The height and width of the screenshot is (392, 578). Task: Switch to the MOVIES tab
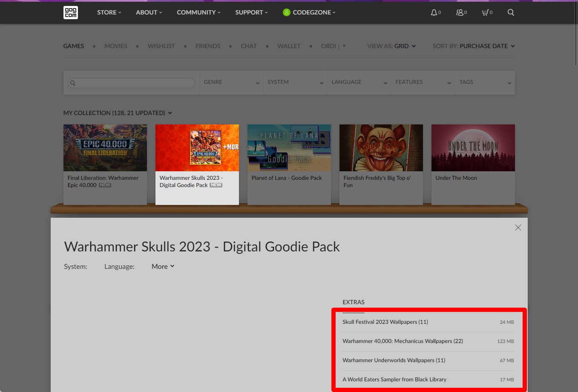tap(116, 46)
